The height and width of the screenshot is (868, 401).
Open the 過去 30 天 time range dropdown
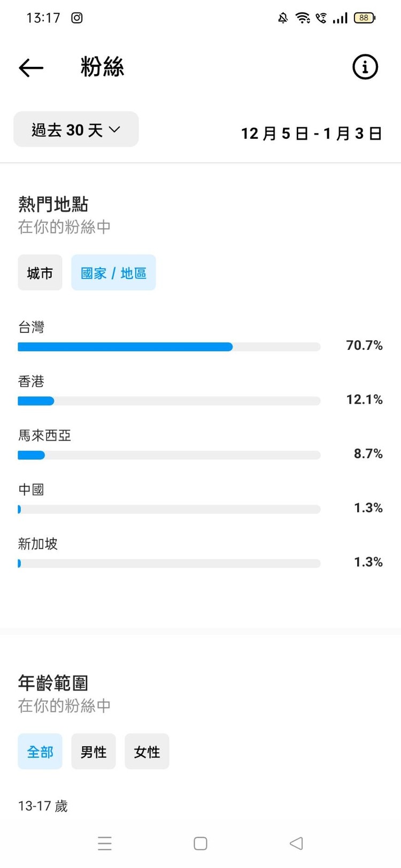[75, 129]
